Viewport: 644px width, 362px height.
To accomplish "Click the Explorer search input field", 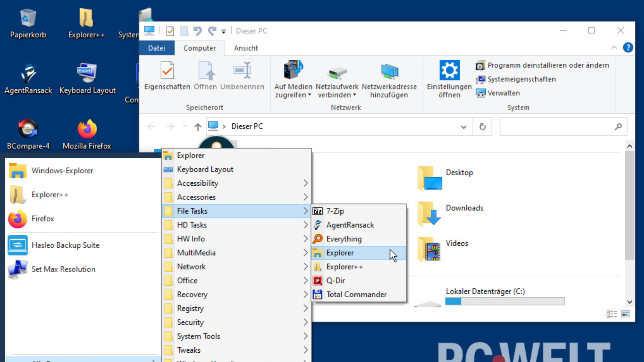I will (x=557, y=127).
